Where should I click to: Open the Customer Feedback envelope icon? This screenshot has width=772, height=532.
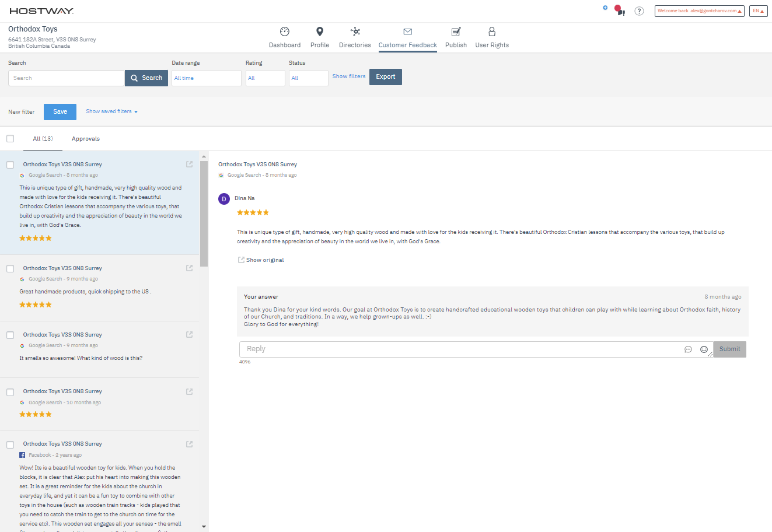coord(408,32)
